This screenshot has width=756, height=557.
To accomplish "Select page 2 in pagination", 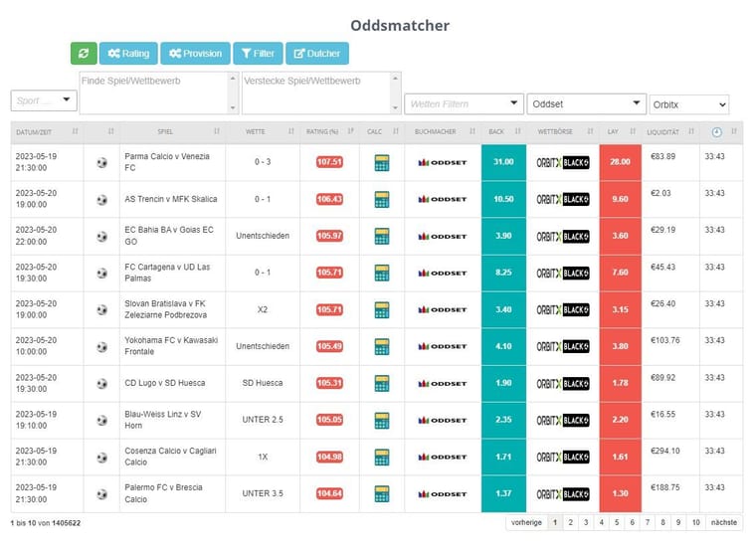I will 570,523.
